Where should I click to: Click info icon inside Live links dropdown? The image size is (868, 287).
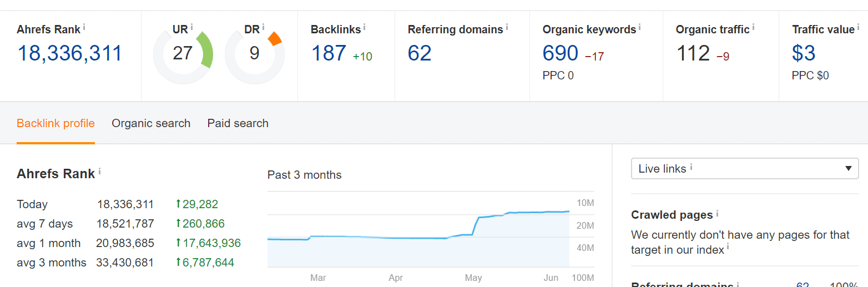point(692,167)
